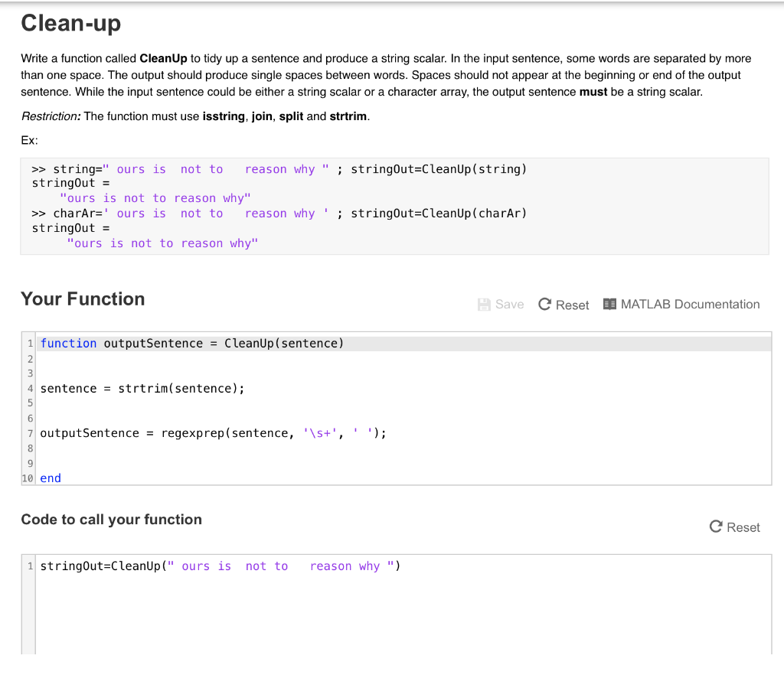Screen dimensions: 784x675
Task: Click line number 7 in the gutter
Action: click(x=29, y=433)
